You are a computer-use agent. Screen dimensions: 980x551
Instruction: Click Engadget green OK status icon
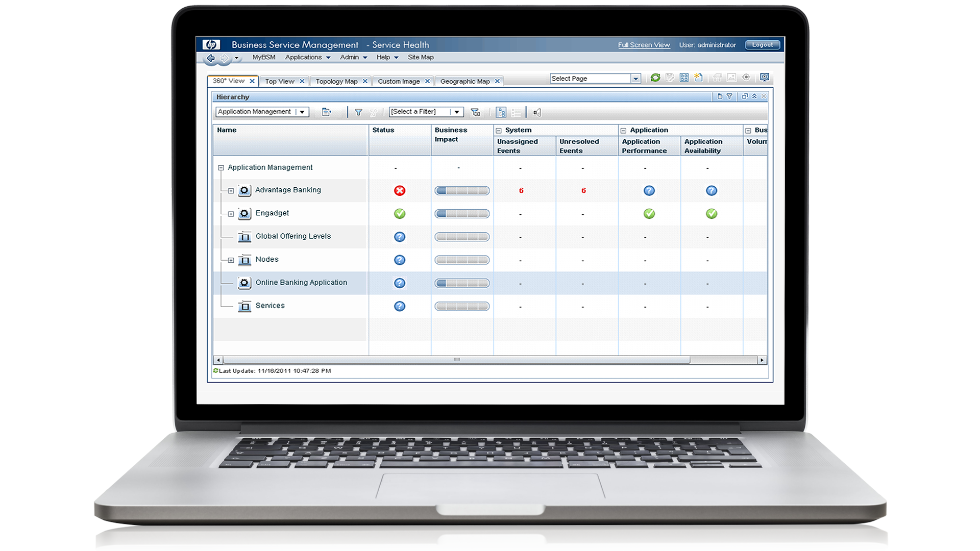(x=400, y=214)
